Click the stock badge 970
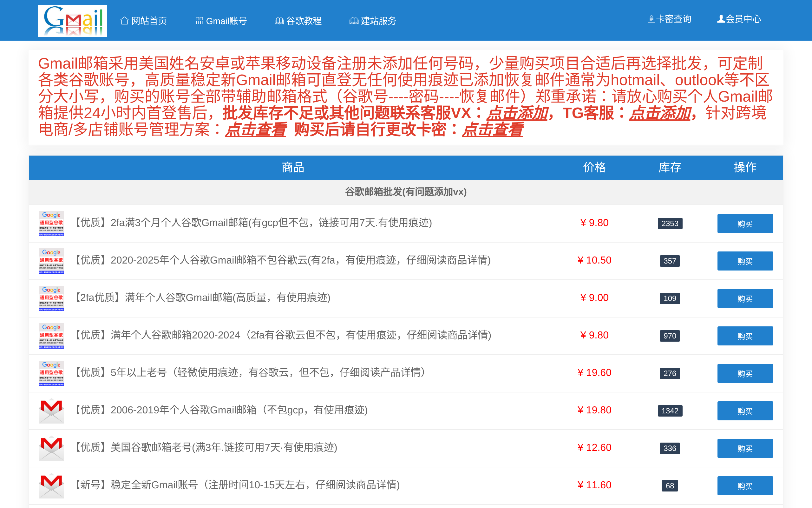The image size is (812, 508). (670, 336)
